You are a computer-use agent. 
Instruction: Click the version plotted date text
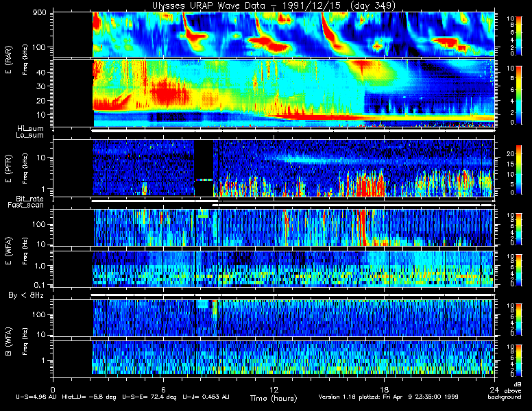click(x=389, y=397)
